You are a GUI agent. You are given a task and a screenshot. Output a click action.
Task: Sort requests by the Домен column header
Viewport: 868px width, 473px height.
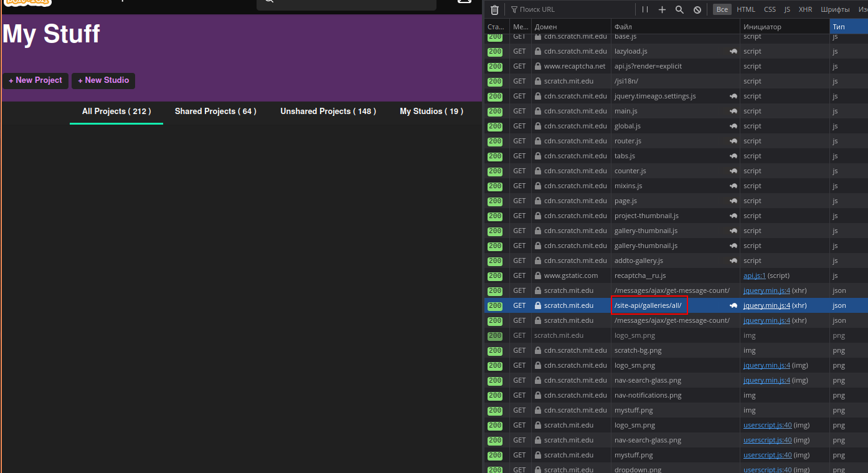(x=545, y=27)
